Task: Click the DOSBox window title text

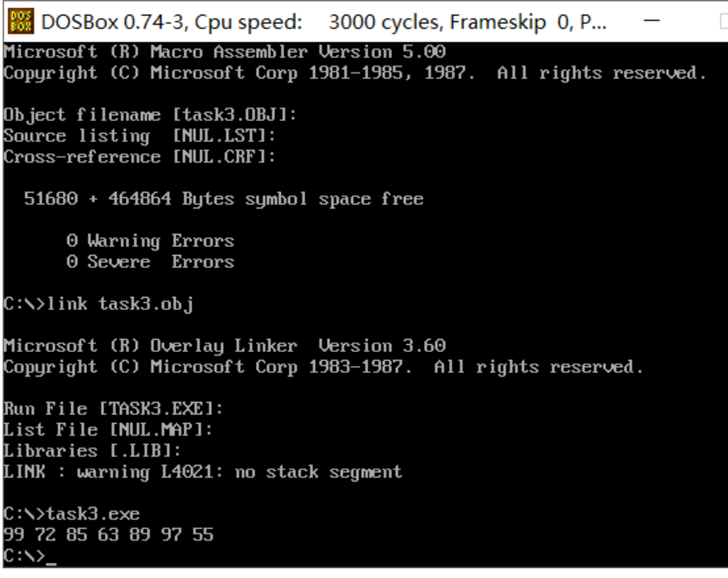Action: [x=323, y=22]
